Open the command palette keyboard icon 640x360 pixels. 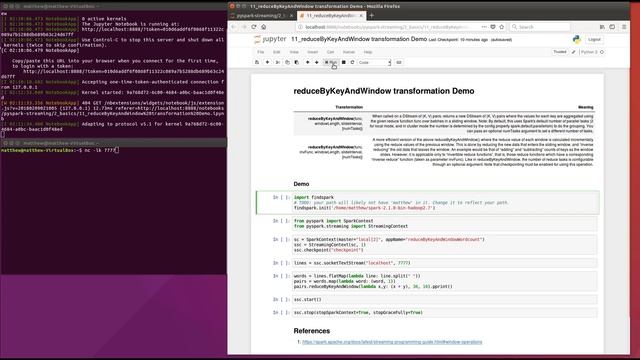coord(399,62)
